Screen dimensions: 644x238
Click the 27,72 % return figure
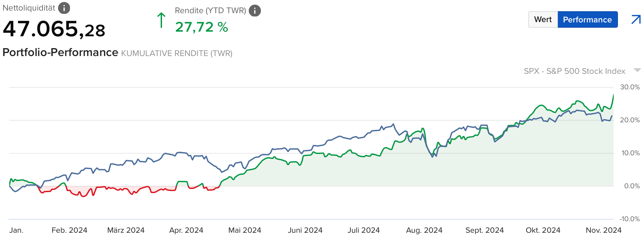tap(202, 27)
